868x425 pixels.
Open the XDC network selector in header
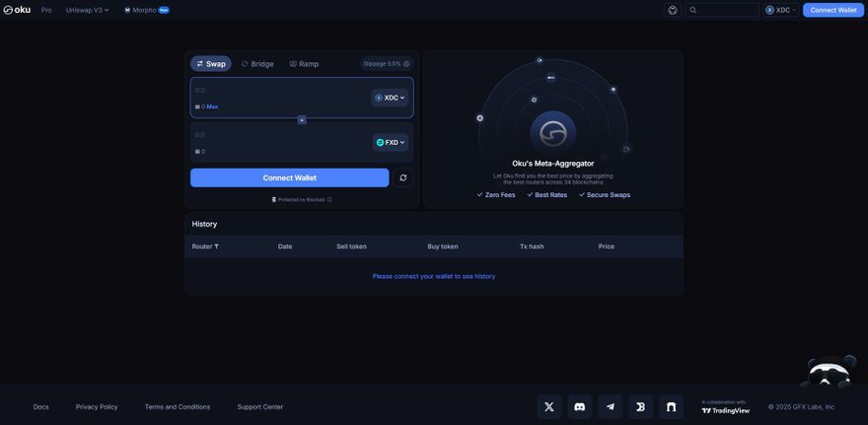click(781, 10)
